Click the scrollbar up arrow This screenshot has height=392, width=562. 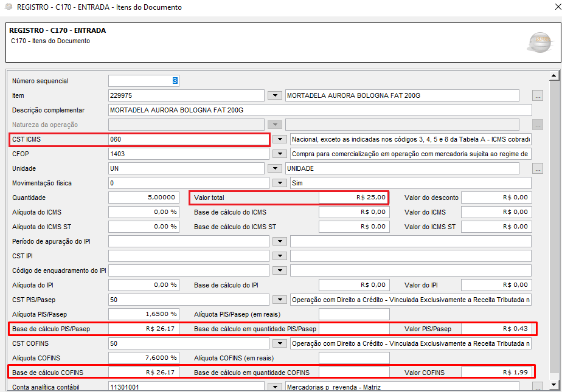point(553,76)
